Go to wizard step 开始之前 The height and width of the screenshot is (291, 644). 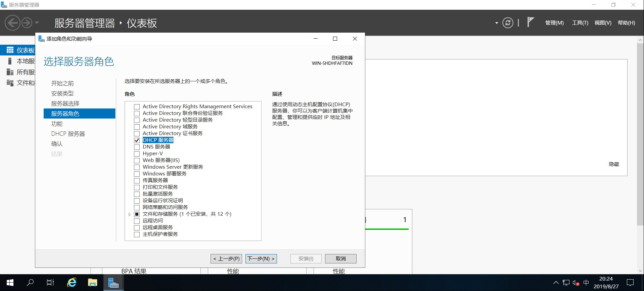(x=62, y=83)
